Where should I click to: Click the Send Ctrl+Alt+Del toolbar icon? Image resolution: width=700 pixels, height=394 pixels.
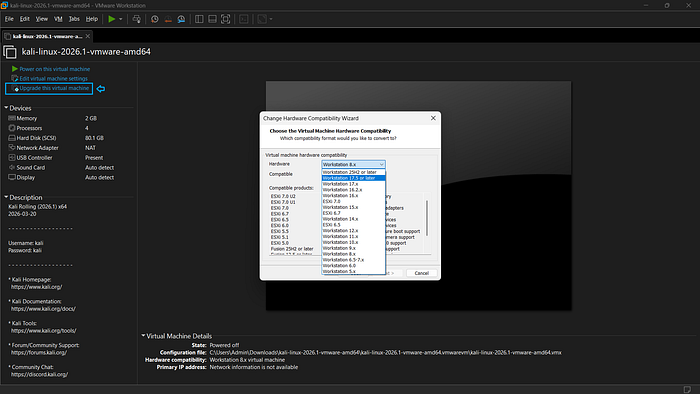pyautogui.click(x=137, y=19)
